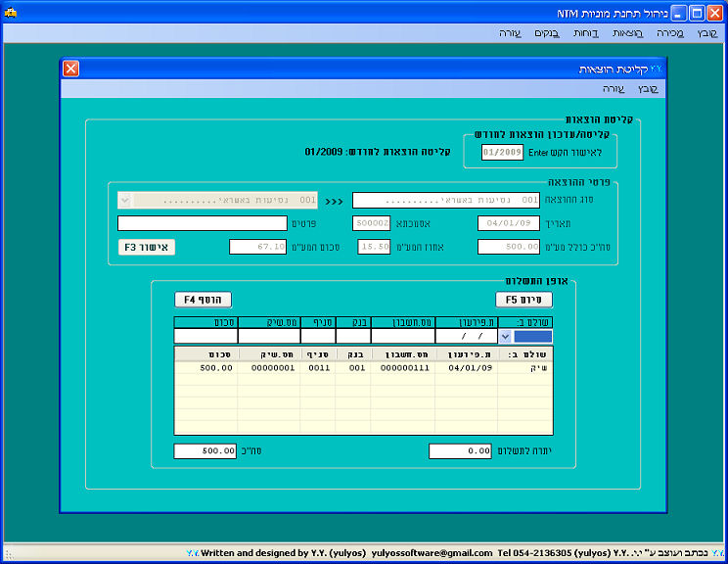Minimize the main NTM window
Viewport: 728px width, 564px height.
coord(678,13)
